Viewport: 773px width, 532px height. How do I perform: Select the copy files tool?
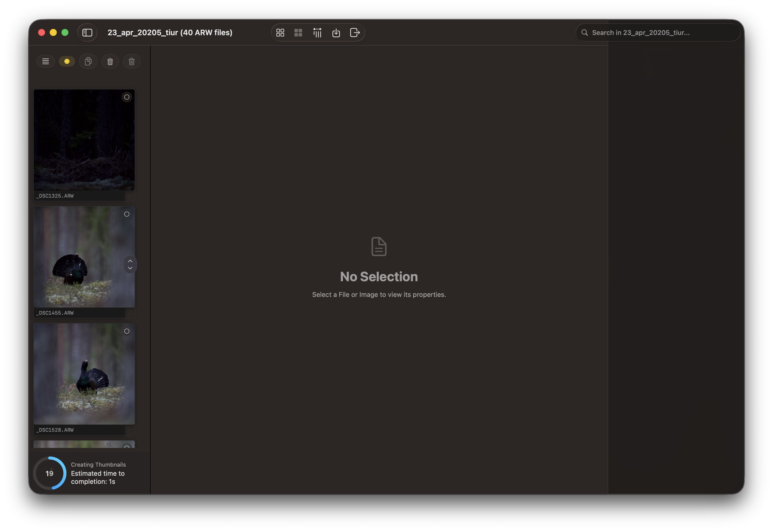click(x=88, y=61)
